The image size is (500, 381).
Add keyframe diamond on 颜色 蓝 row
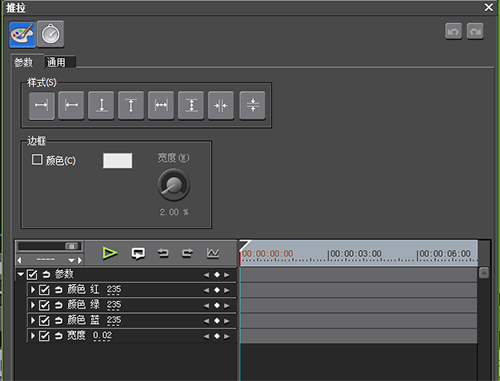(217, 321)
